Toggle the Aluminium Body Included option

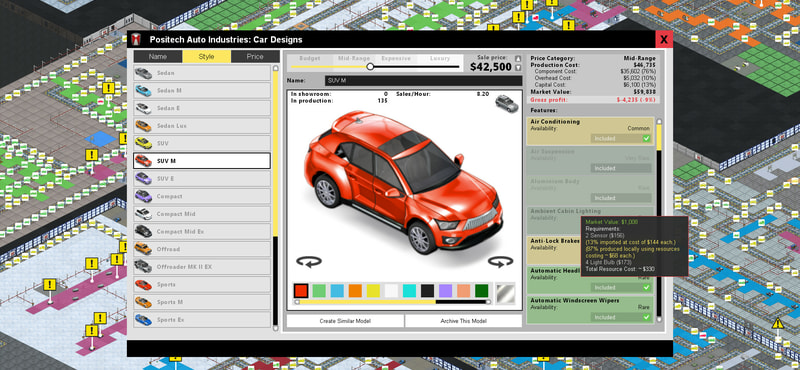coord(621,198)
